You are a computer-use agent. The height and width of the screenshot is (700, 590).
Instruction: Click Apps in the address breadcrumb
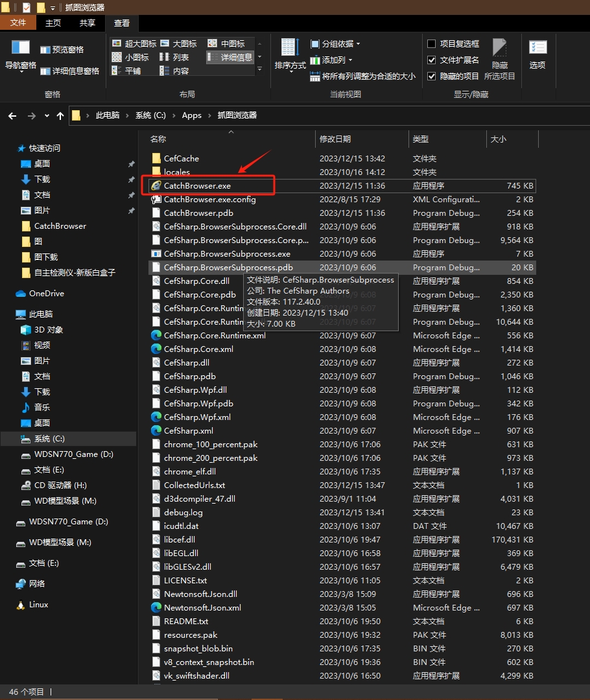[192, 115]
